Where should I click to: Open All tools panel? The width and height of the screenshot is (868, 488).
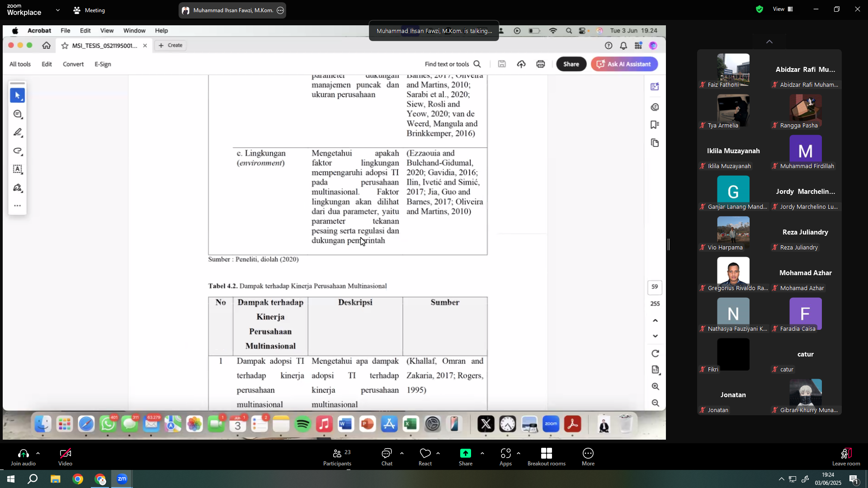pyautogui.click(x=20, y=64)
